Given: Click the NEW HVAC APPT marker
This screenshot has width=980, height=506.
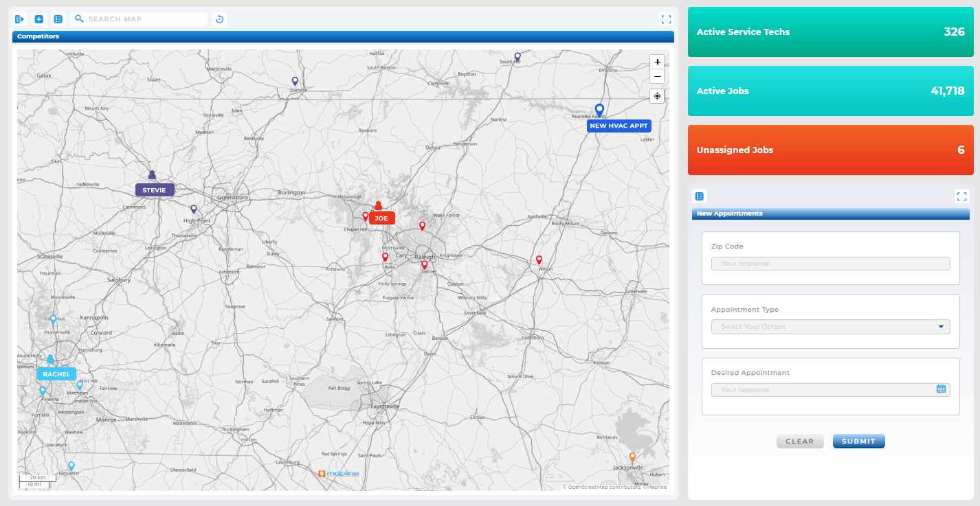Looking at the screenshot, I should tap(599, 110).
